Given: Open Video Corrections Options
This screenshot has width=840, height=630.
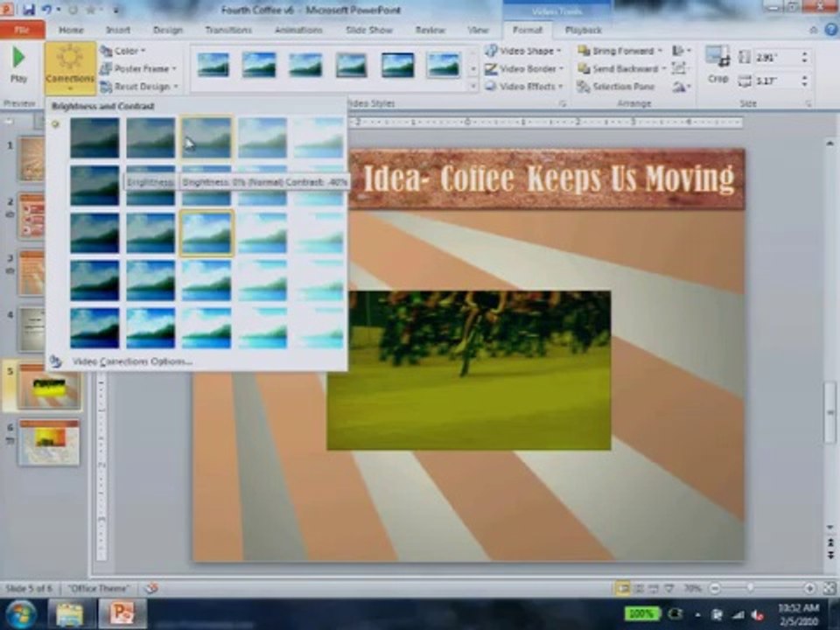Looking at the screenshot, I should pyautogui.click(x=132, y=361).
